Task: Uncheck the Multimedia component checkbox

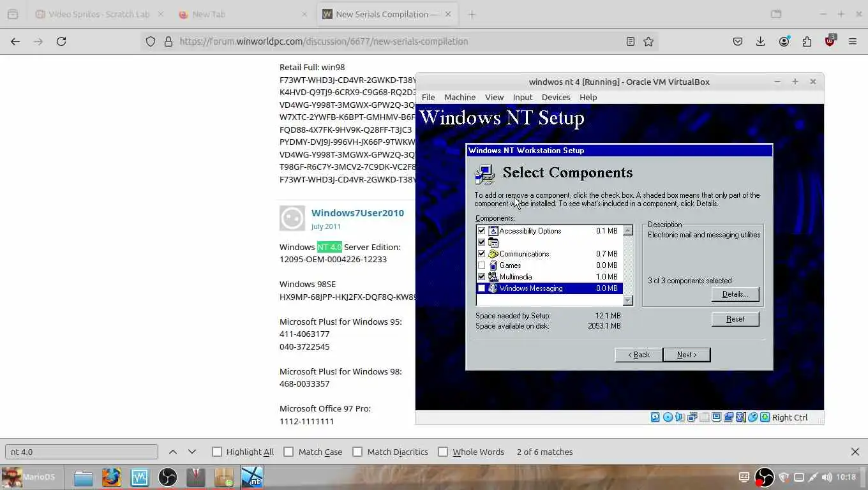Action: pyautogui.click(x=482, y=277)
